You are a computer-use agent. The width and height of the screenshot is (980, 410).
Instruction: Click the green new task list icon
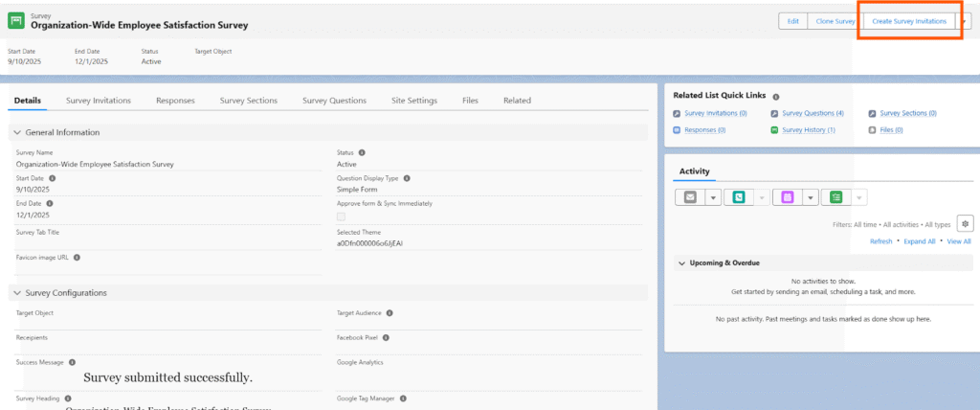pos(836,197)
